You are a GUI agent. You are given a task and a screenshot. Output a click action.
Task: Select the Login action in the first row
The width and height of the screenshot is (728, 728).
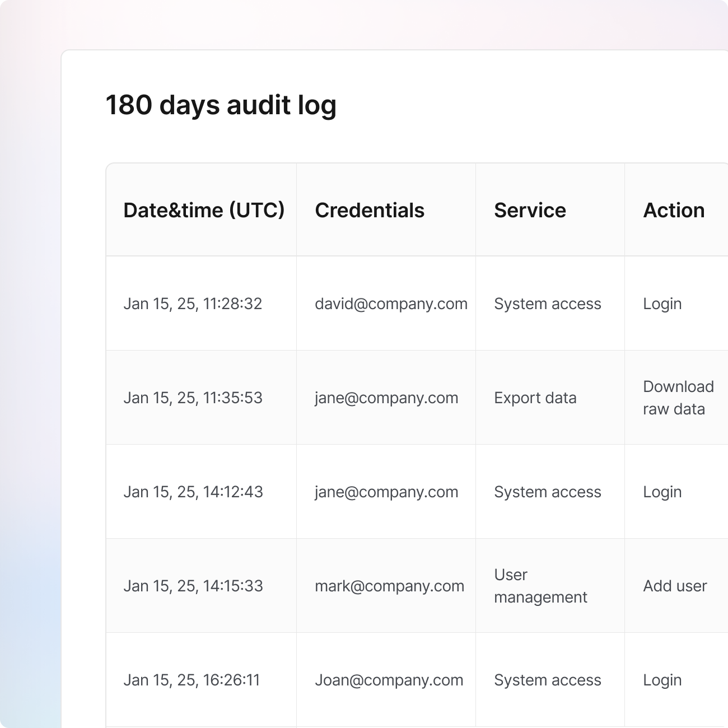662,304
